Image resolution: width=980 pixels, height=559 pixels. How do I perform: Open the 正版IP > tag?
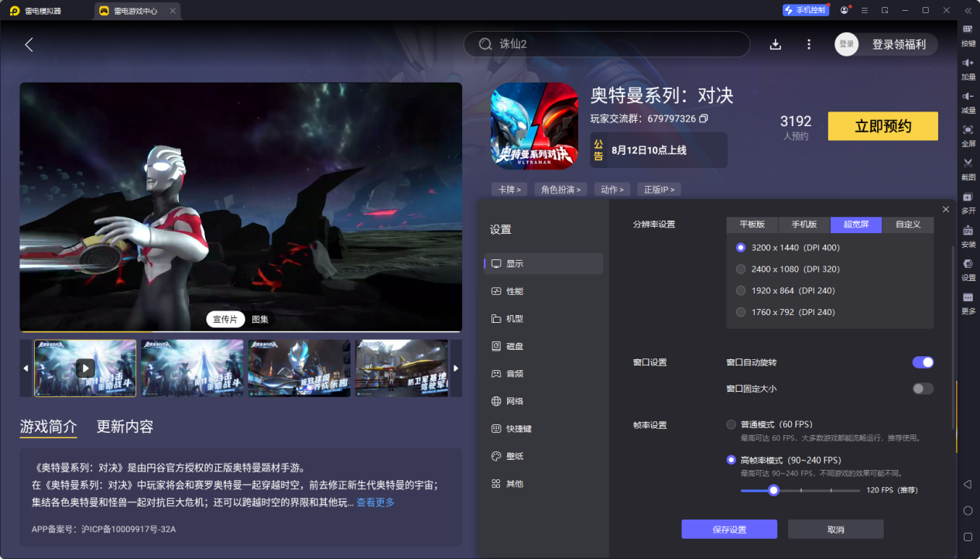[659, 190]
